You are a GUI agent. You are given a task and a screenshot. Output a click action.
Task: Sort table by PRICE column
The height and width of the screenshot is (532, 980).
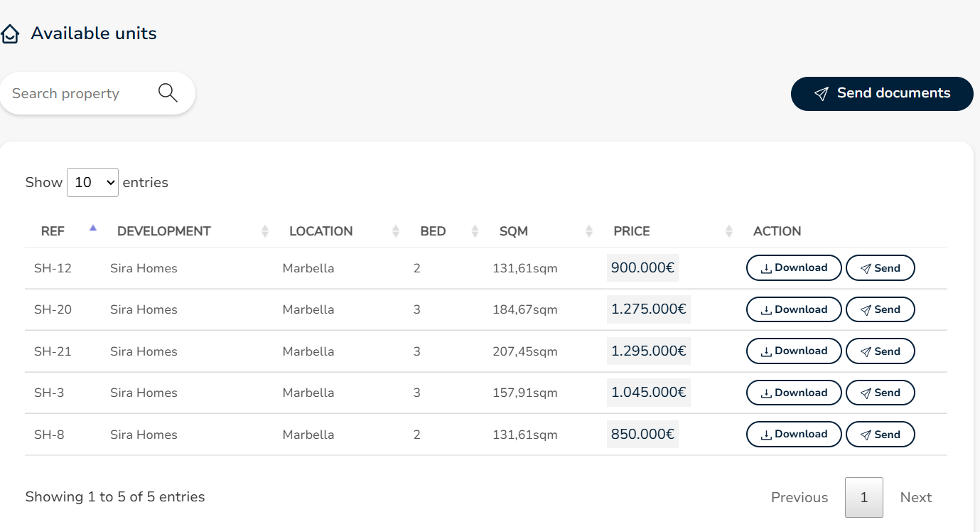point(632,231)
